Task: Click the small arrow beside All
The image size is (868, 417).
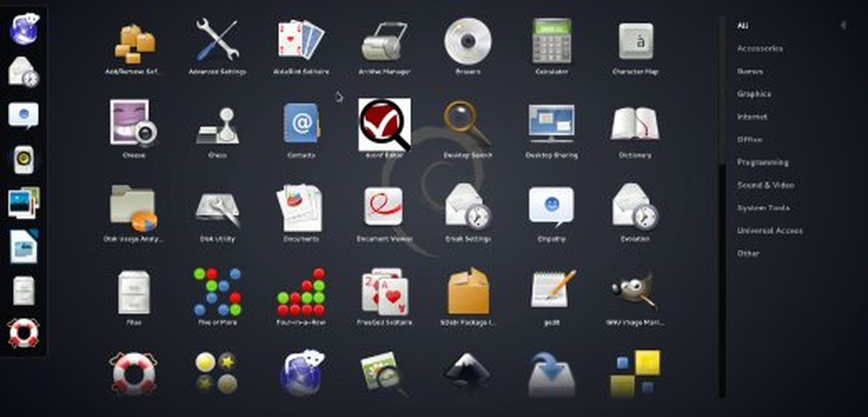Action: pos(843,25)
